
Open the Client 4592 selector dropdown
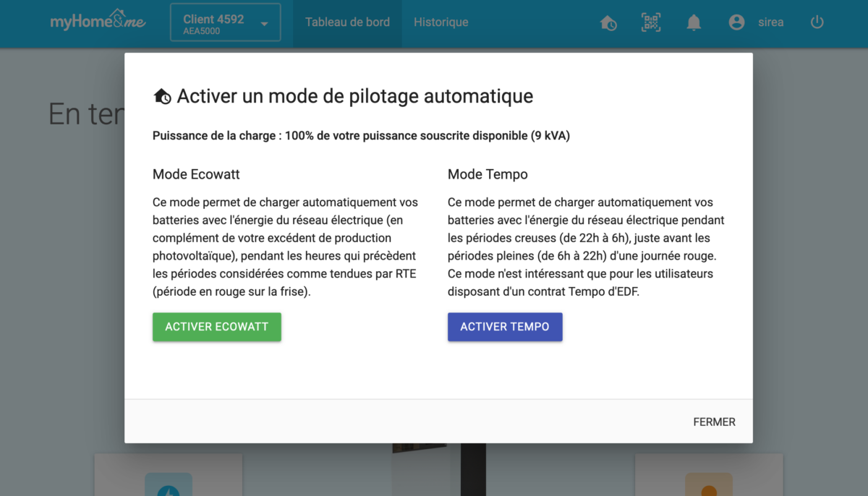coord(226,24)
